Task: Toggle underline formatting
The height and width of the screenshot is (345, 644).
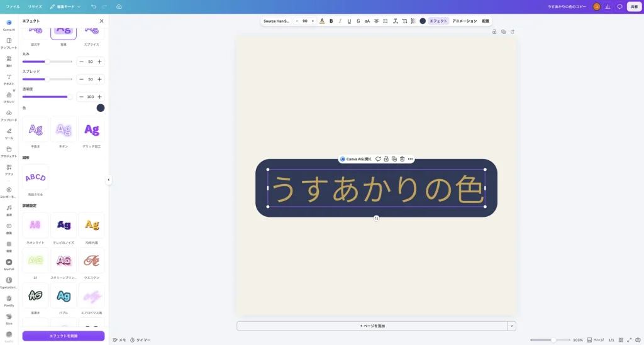Action: click(x=349, y=21)
